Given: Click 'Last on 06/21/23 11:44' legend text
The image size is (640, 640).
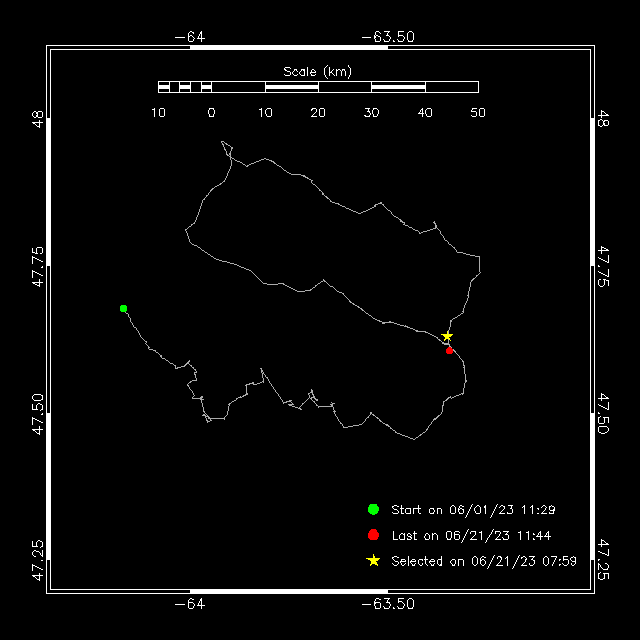Looking at the screenshot, I should click(471, 536).
